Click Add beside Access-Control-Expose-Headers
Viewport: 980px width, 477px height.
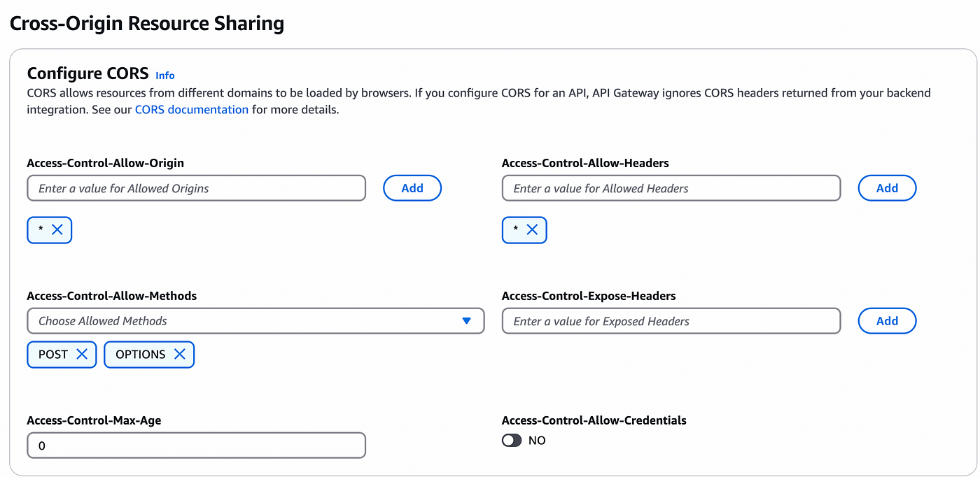click(887, 320)
